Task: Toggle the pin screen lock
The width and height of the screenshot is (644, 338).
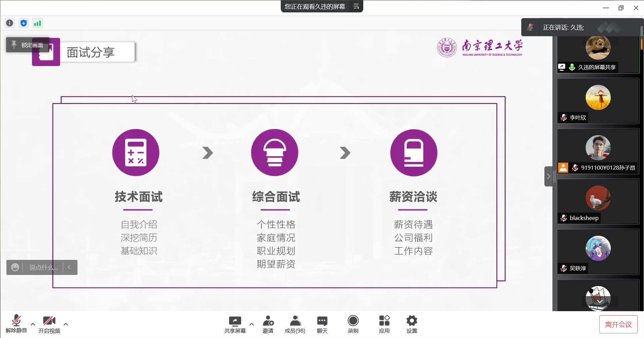Action: tap(28, 45)
